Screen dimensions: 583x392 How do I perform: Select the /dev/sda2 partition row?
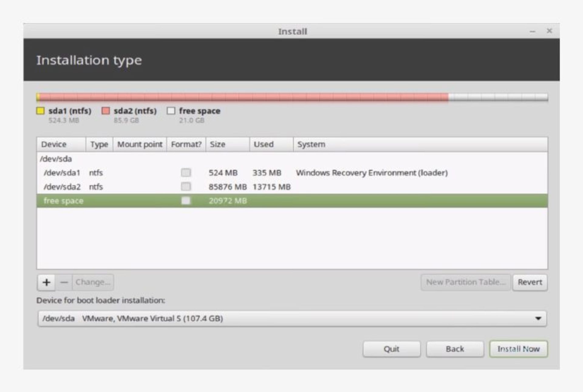coord(292,187)
